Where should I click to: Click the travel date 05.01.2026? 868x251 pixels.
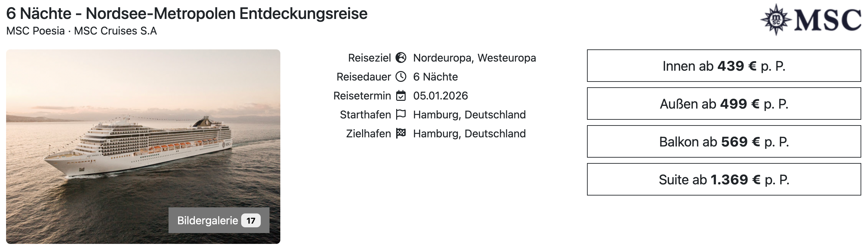click(x=440, y=96)
